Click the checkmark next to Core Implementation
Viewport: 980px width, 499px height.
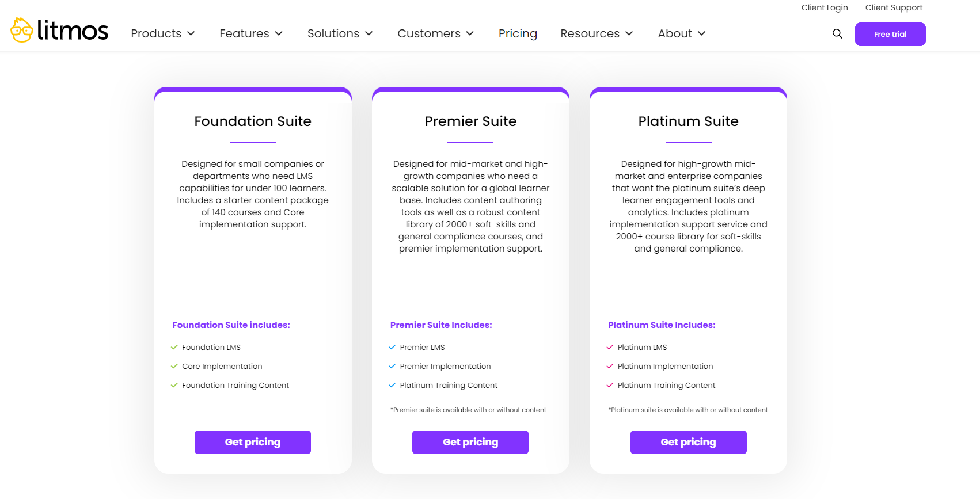pyautogui.click(x=174, y=366)
